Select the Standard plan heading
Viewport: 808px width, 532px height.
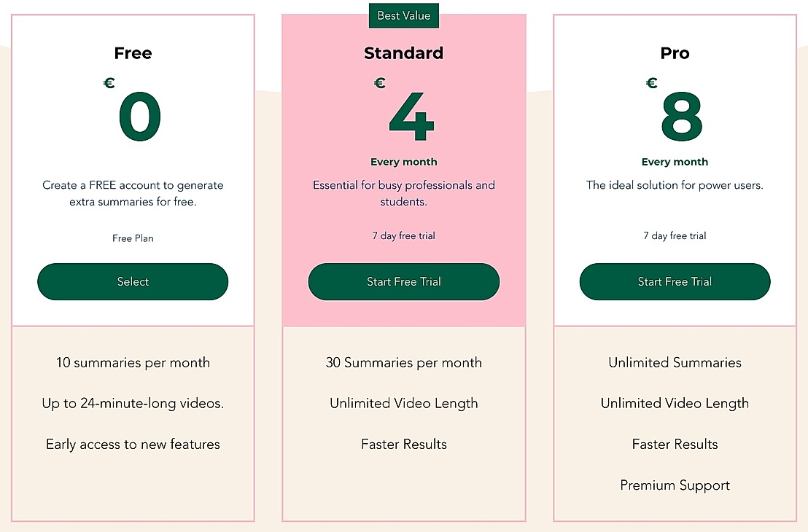[x=404, y=52]
